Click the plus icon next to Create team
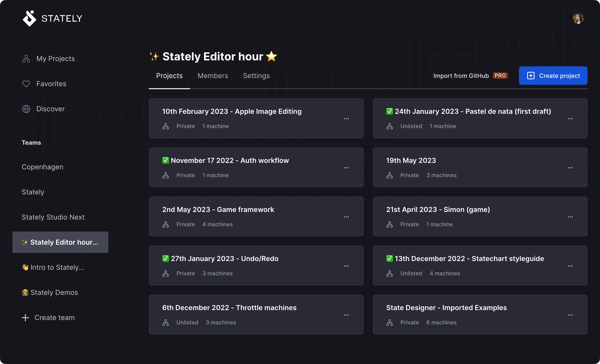The image size is (600, 364). (x=25, y=317)
